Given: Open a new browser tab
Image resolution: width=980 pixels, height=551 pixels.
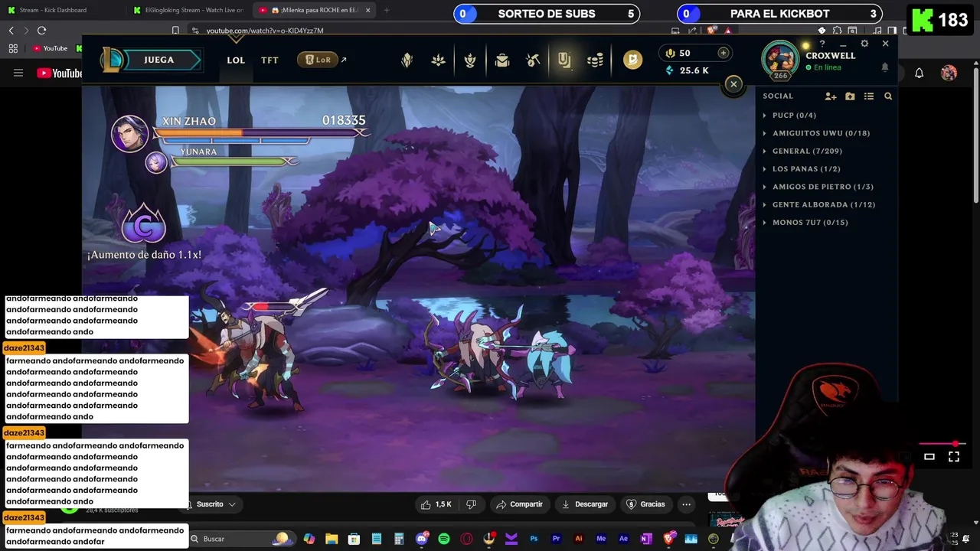Looking at the screenshot, I should click(386, 10).
